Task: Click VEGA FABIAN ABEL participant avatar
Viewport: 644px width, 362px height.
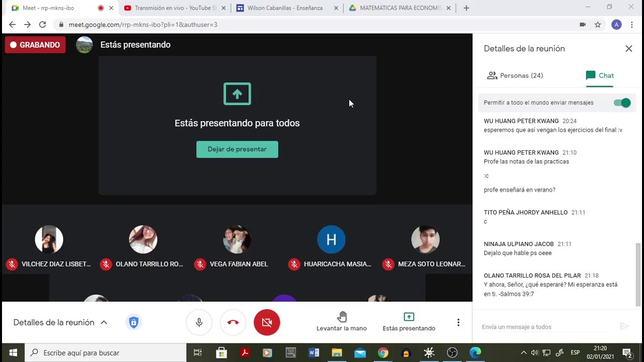Action: click(x=237, y=239)
